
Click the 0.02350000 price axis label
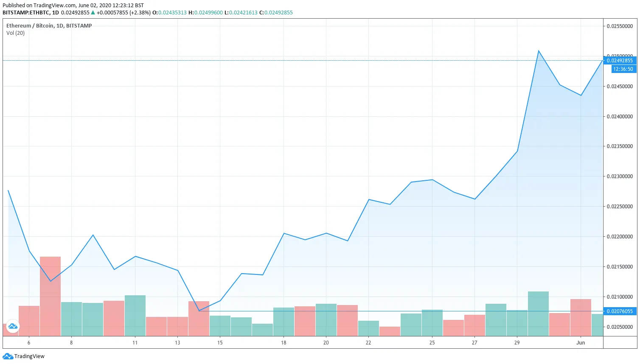click(x=620, y=146)
